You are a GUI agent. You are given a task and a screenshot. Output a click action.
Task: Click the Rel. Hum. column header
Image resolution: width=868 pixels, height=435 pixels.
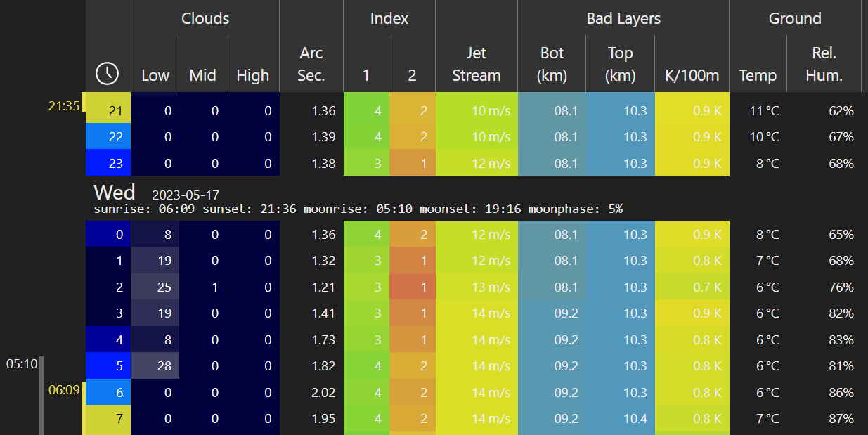point(824,64)
